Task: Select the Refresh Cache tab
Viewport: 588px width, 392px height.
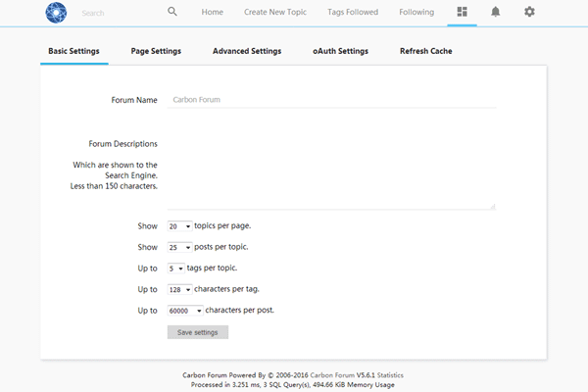Action: point(426,51)
